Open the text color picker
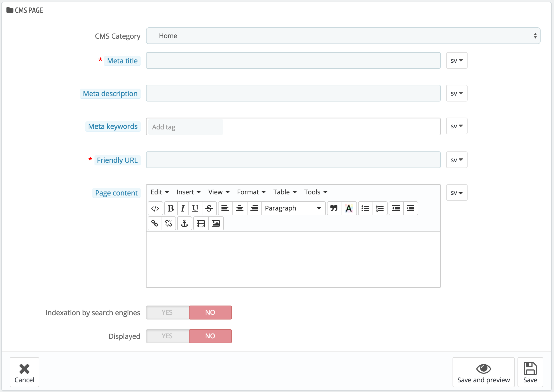Viewport: 554px width, 392px height. [x=349, y=208]
